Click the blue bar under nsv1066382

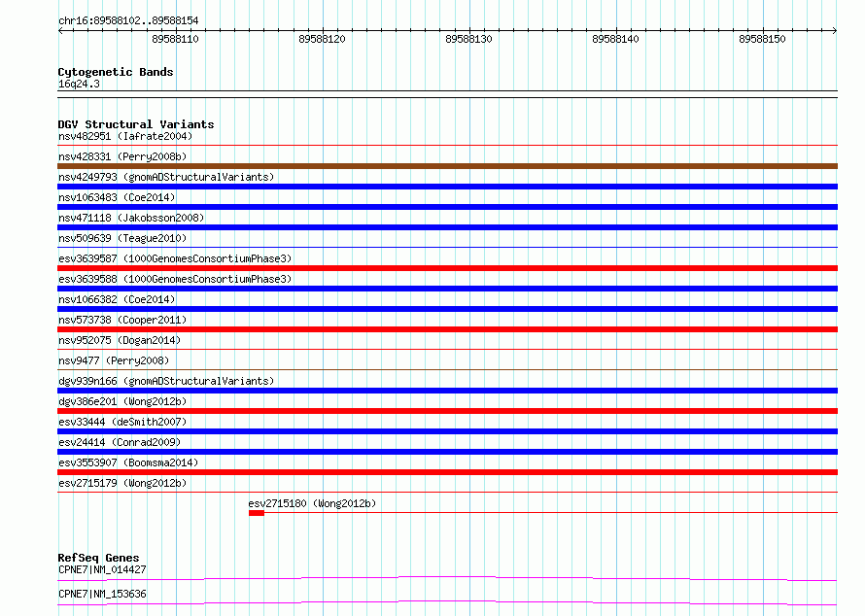pyautogui.click(x=447, y=309)
